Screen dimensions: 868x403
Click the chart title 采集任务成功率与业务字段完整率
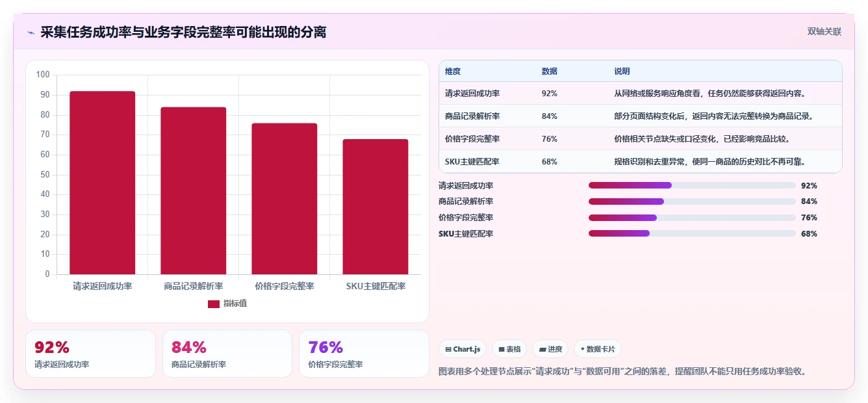coord(183,32)
